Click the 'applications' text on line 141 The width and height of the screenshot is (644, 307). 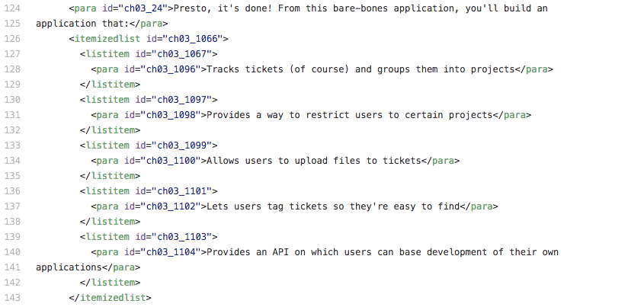(x=69, y=267)
